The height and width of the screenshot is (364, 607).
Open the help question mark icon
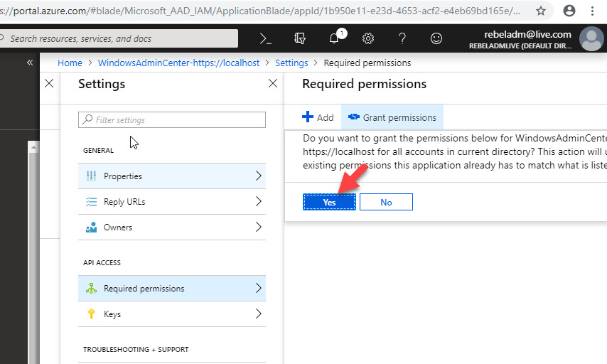click(402, 38)
